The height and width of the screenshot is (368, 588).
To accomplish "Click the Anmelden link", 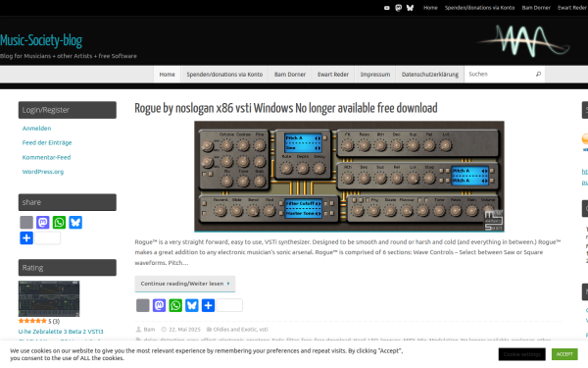I will tap(37, 128).
